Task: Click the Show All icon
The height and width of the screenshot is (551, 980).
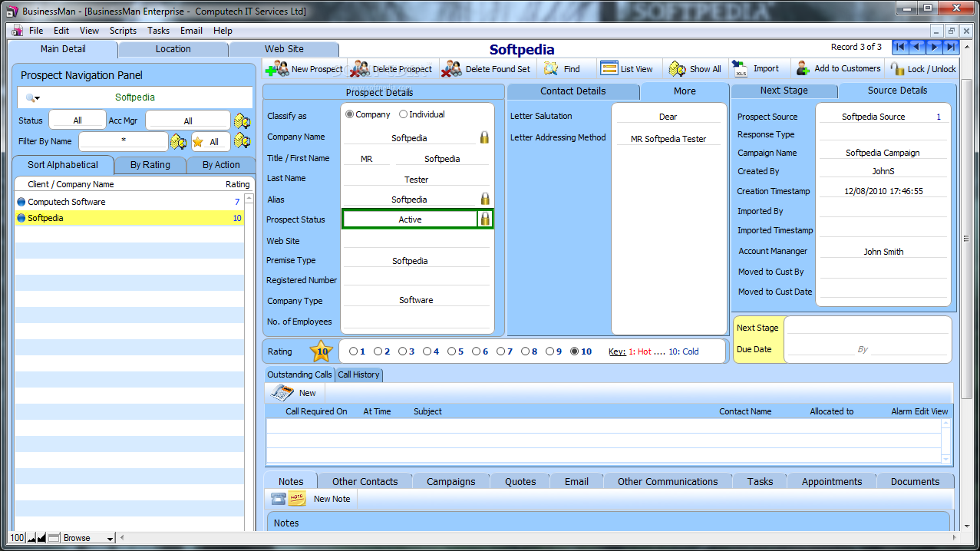Action: pyautogui.click(x=677, y=68)
